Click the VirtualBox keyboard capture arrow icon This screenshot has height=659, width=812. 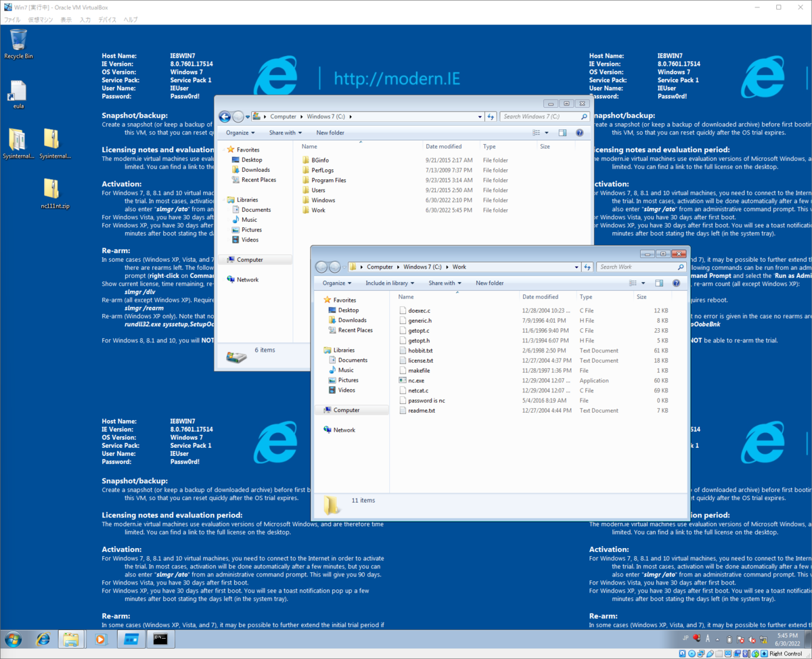(x=764, y=654)
